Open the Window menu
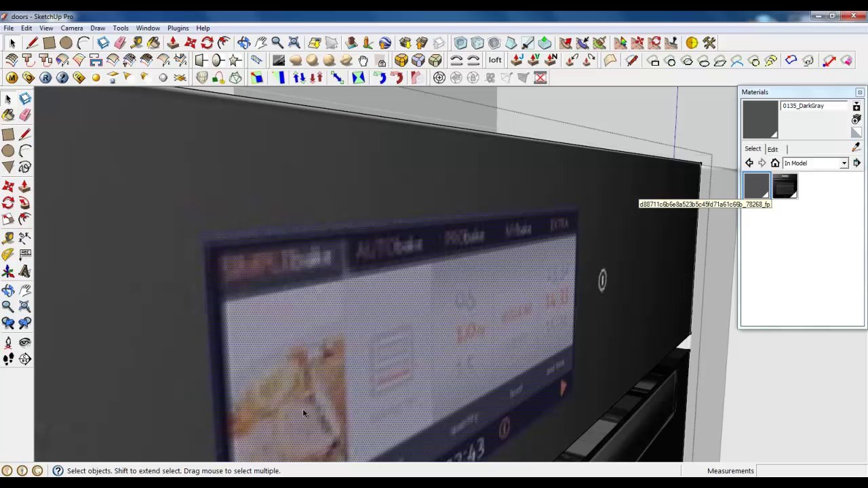The image size is (868, 488). [x=148, y=28]
